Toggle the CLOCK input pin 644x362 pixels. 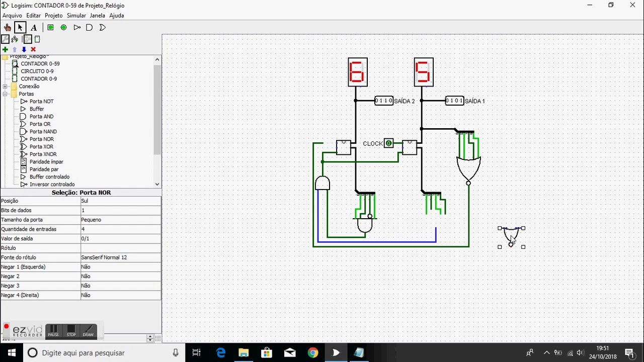(388, 143)
